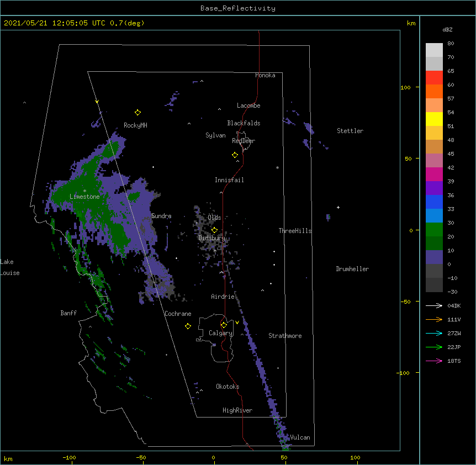Pick the bright green 20-30 dBZ swatch

(434, 230)
